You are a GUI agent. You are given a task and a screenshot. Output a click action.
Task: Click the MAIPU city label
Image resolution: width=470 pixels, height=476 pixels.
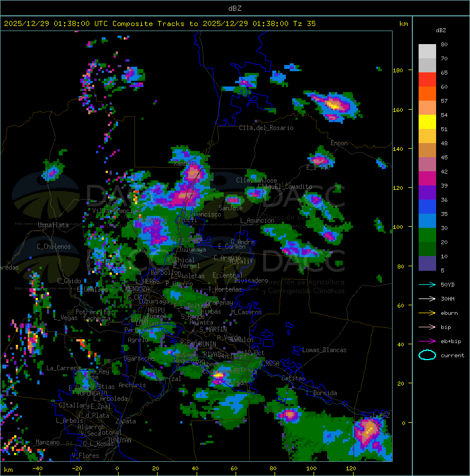(x=156, y=310)
